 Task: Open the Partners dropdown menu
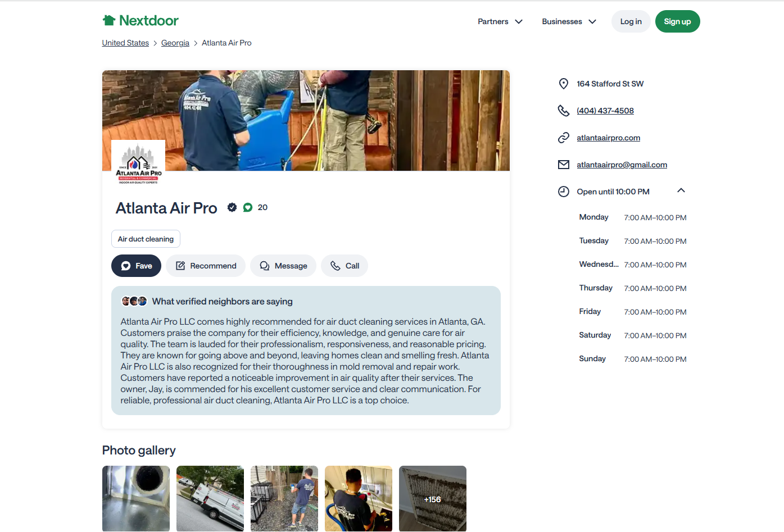click(500, 21)
